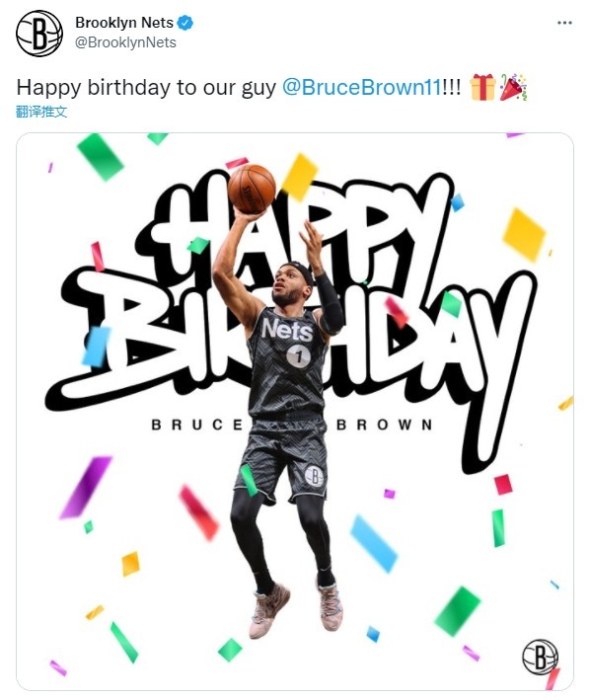Click the Nets logo on the shorts
This screenshot has width=589, height=700.
(x=314, y=476)
